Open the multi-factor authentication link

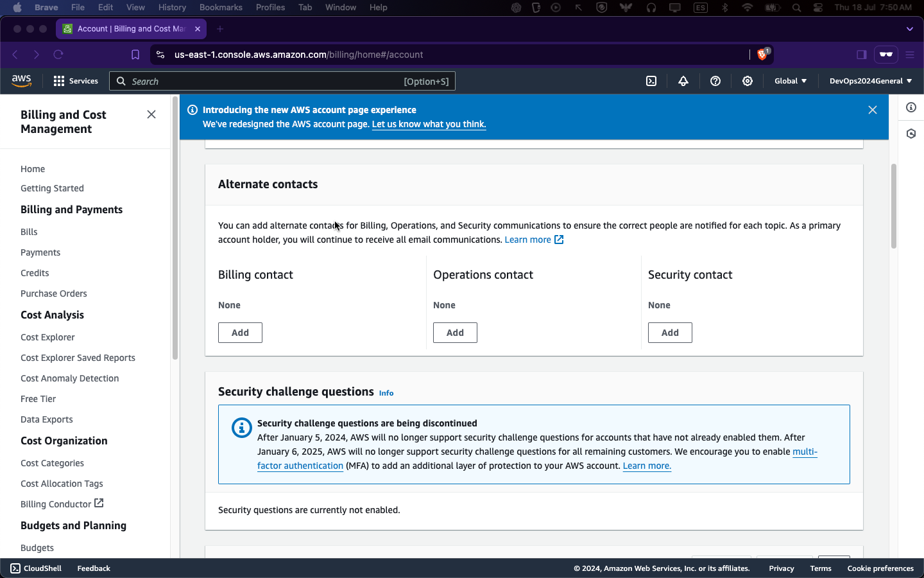coord(300,466)
